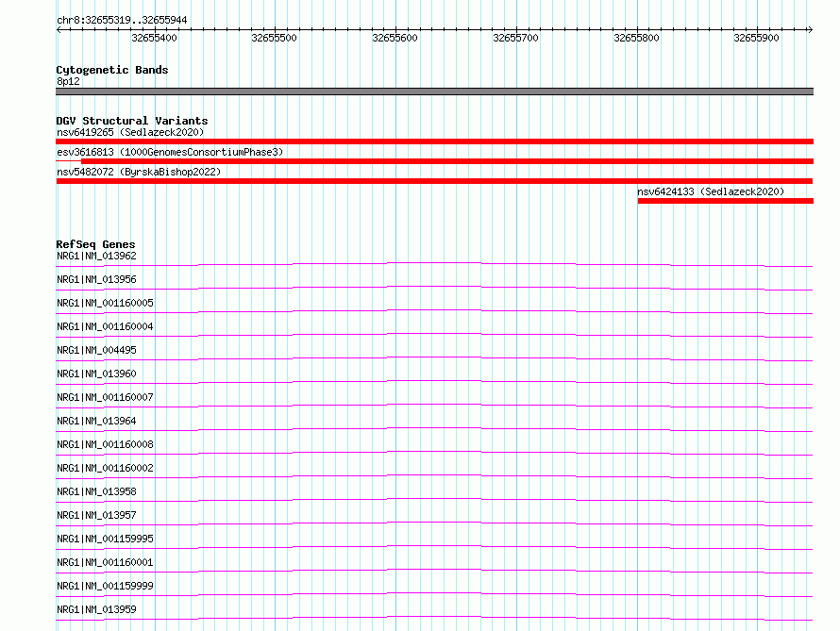
Task: Select the Cytogenetic Bands track title
Action: pyautogui.click(x=112, y=70)
